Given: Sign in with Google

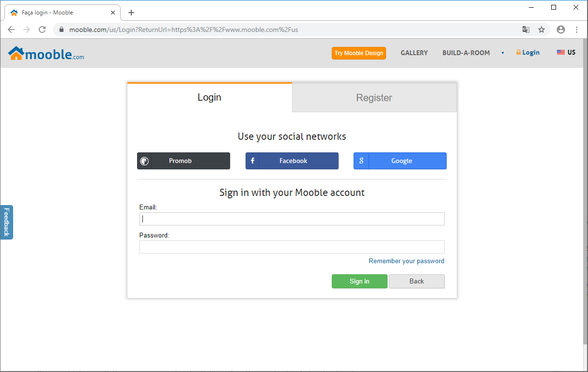Looking at the screenshot, I should click(400, 161).
